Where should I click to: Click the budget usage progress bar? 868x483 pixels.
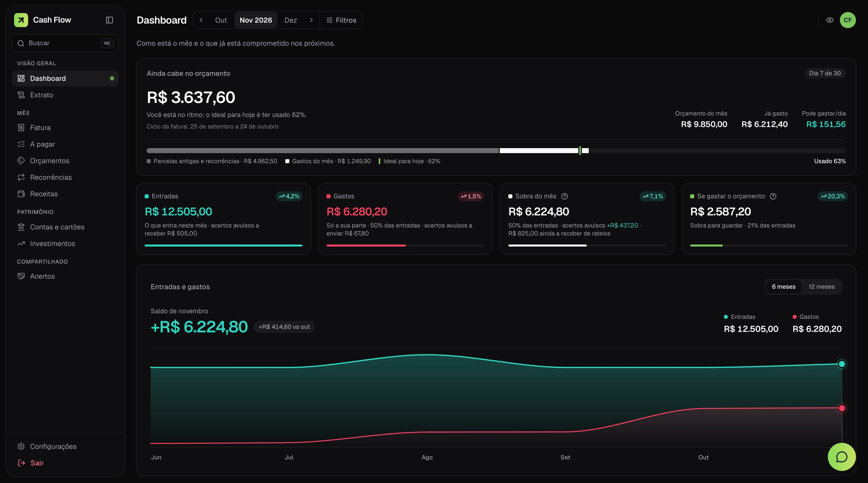(496, 151)
